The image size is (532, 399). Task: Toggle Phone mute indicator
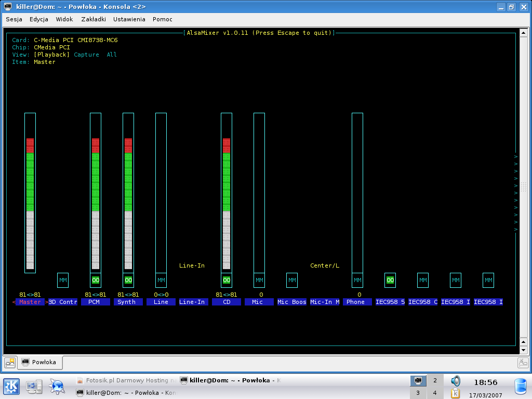(357, 280)
